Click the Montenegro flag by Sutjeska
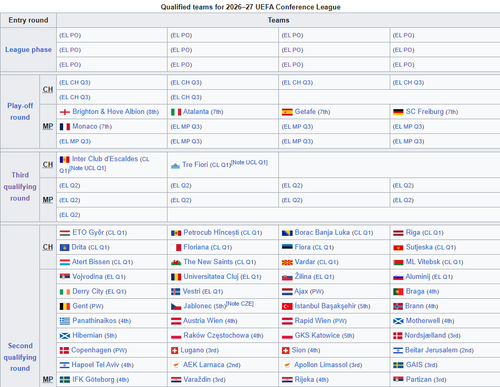 point(398,247)
